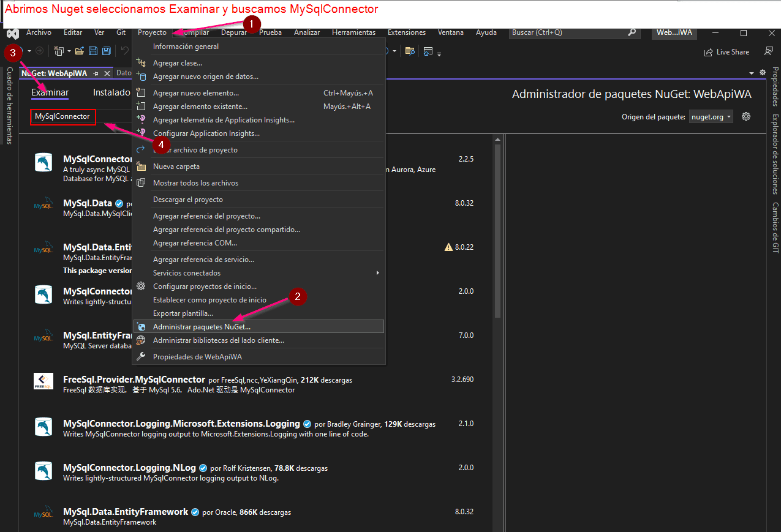Image resolution: width=781 pixels, height=532 pixels.
Task: Click the feedback person icon near Live Share
Action: 769,51
